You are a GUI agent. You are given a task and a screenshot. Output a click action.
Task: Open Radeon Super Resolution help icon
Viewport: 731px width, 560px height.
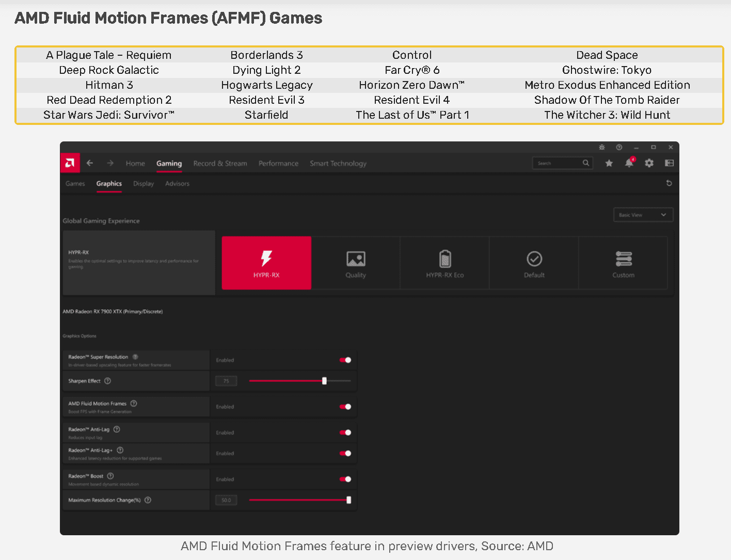click(135, 357)
